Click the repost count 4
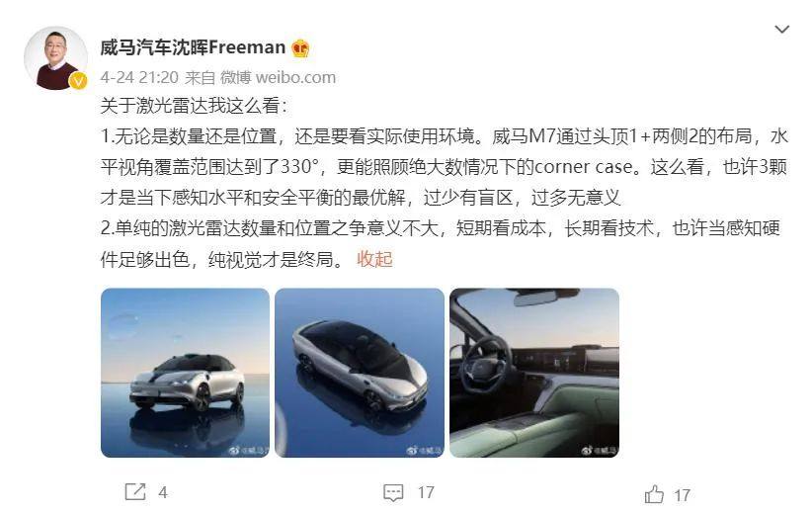Viewport: 812px width, 514px height. pyautogui.click(x=163, y=492)
